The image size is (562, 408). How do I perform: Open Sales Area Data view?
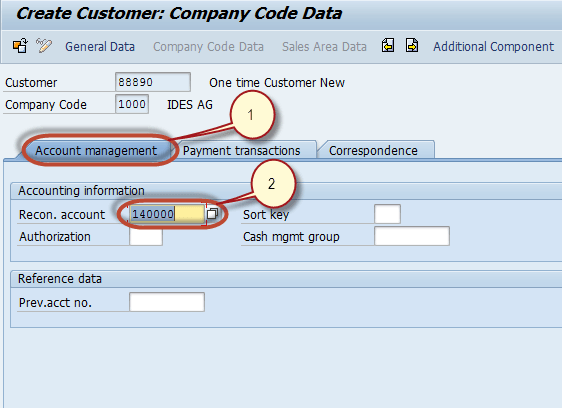[324, 47]
